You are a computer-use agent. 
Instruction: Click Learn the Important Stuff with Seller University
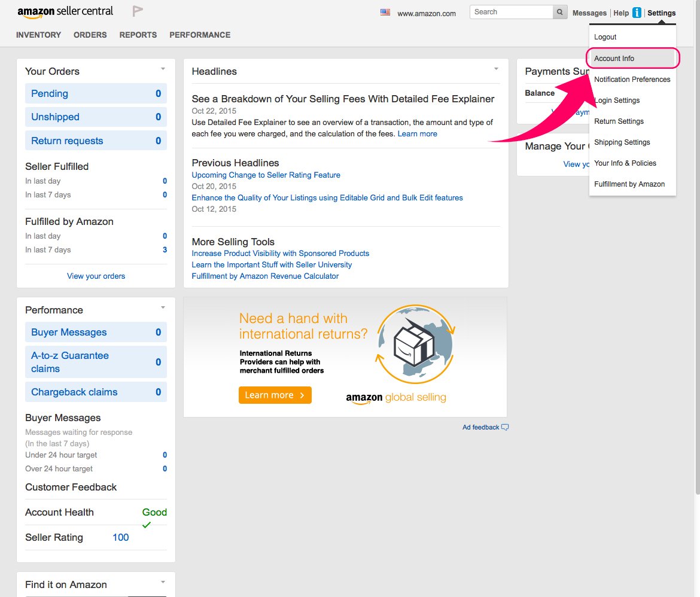(x=272, y=265)
